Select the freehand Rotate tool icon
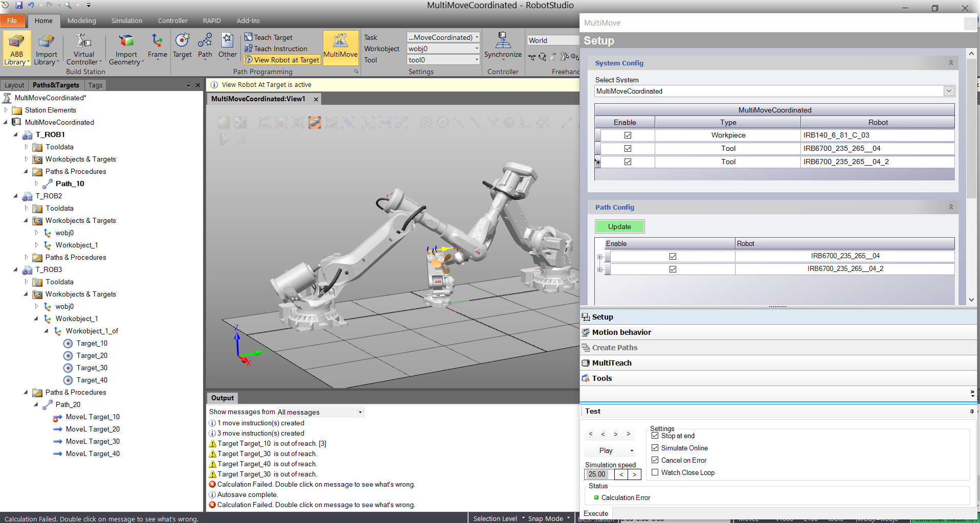Viewport: 980px width, 523px height. (542, 57)
